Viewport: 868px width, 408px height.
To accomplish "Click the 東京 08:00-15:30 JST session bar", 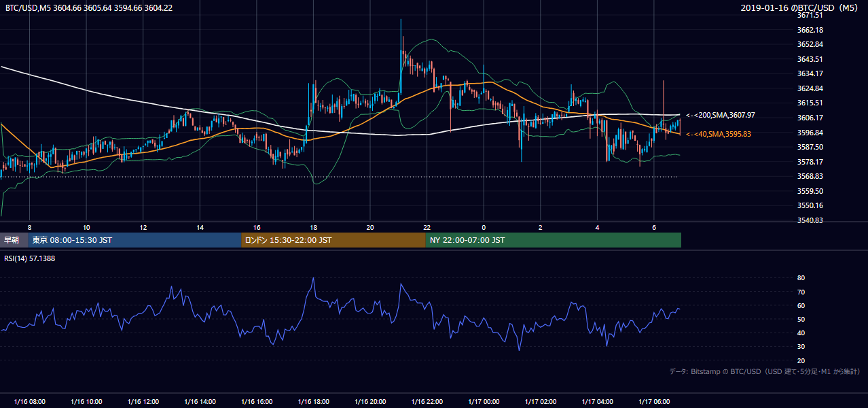I will coord(134,240).
